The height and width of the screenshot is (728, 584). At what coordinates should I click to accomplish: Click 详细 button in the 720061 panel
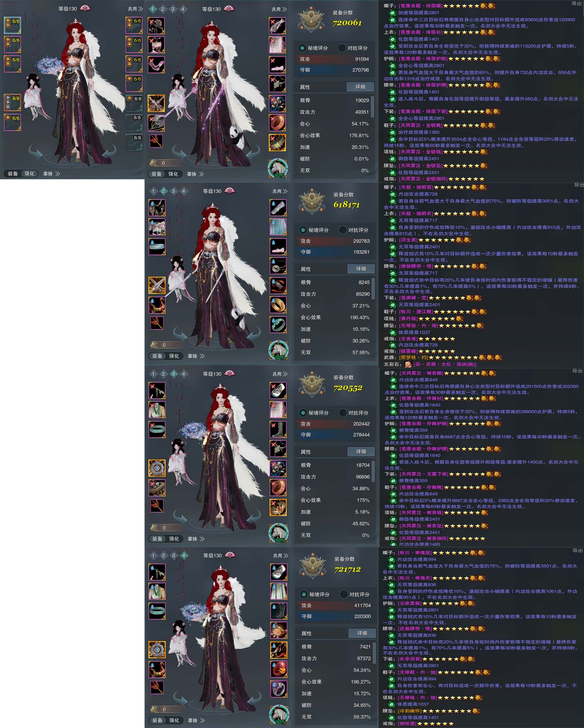point(360,87)
